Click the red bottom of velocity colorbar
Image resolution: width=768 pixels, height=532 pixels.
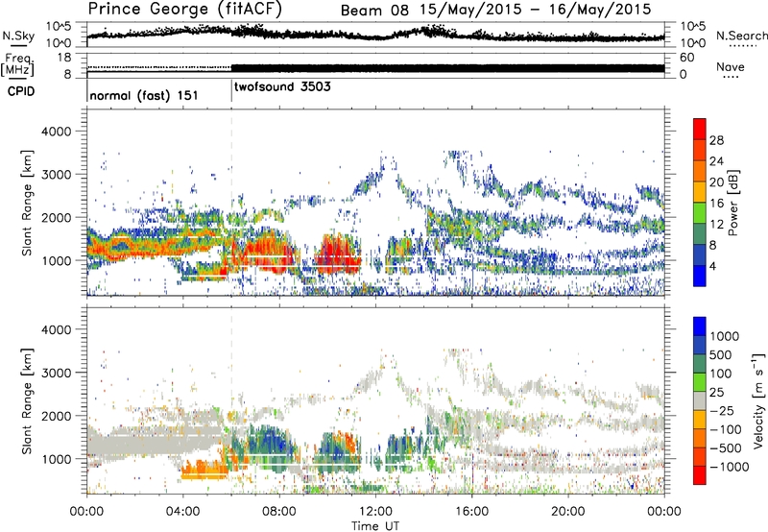point(700,475)
